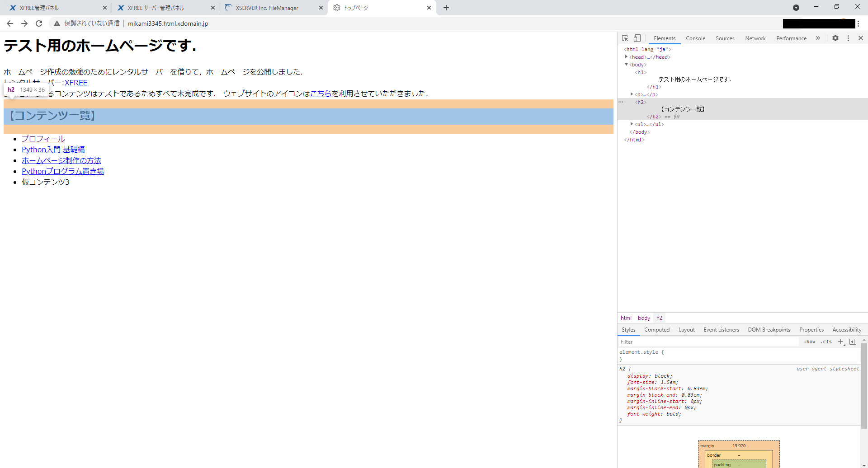Image resolution: width=868 pixels, height=468 pixels.
Task: Select the Styles tab
Action: point(628,330)
